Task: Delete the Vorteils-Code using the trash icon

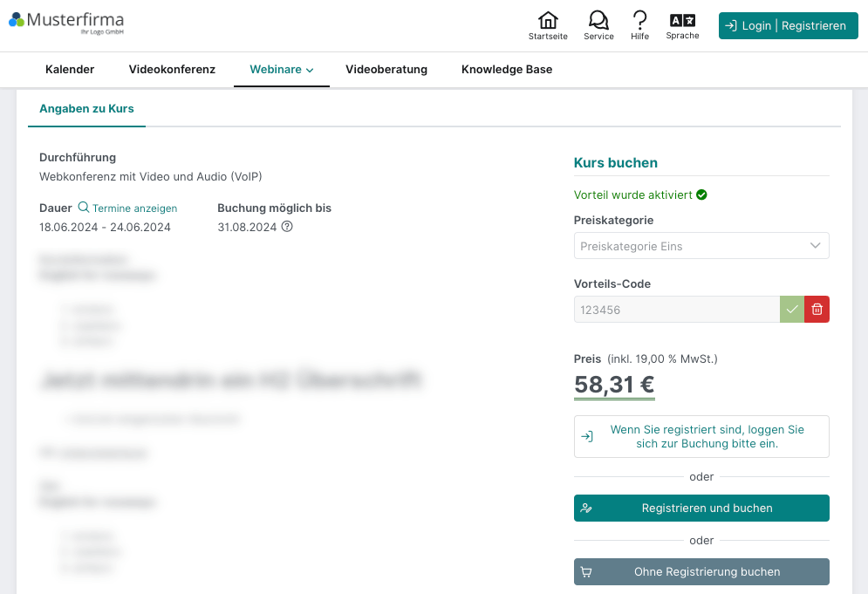Action: (817, 309)
